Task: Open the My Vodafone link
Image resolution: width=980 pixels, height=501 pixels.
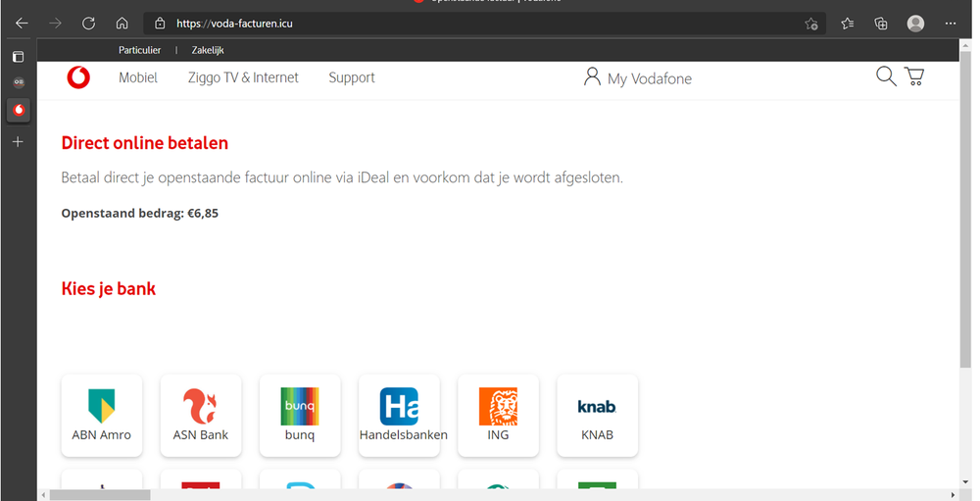Action: [650, 78]
